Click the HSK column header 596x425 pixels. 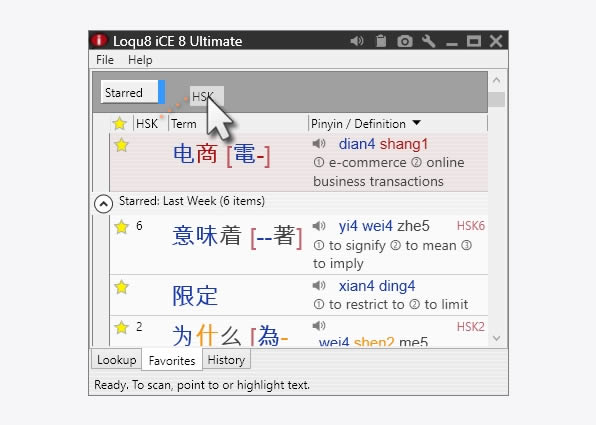click(x=147, y=124)
